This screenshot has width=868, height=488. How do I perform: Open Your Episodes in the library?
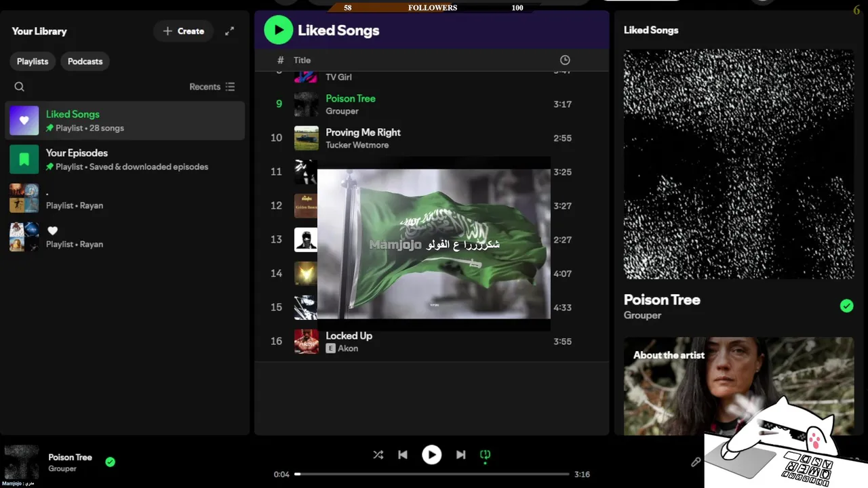click(x=125, y=159)
